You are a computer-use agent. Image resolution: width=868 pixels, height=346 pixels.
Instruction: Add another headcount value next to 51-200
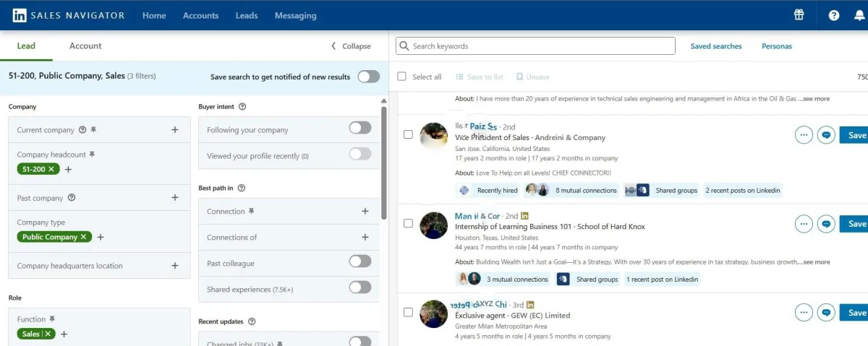coord(68,169)
